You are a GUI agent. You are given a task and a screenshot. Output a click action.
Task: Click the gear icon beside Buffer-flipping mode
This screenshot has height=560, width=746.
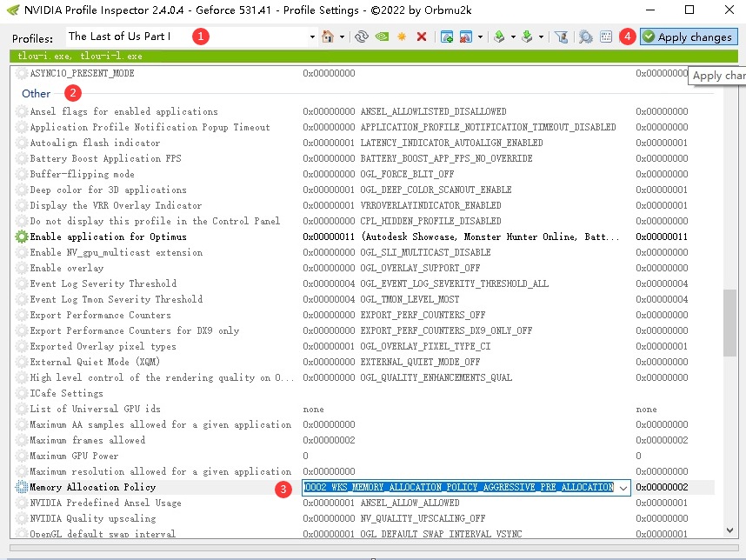tap(22, 174)
